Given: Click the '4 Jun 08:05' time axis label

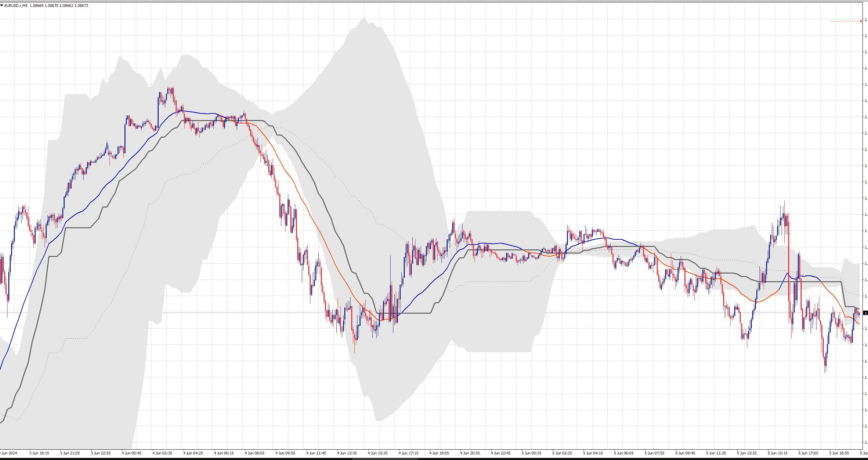Looking at the screenshot, I should [x=254, y=453].
